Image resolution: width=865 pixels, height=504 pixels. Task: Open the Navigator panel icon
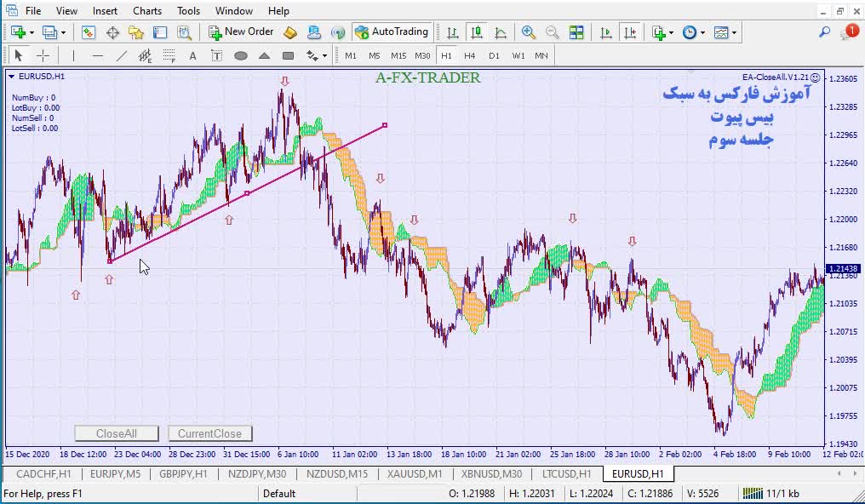tap(136, 32)
